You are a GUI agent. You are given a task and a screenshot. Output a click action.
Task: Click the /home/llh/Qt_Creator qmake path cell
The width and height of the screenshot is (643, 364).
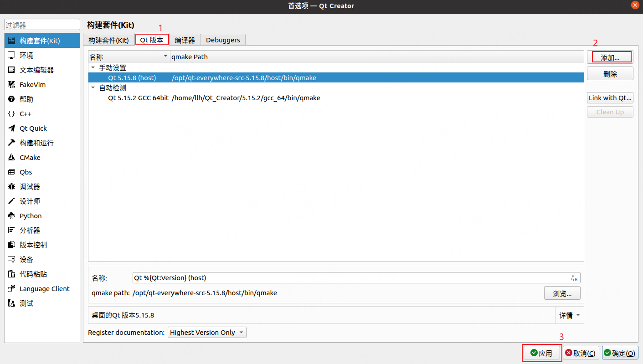(246, 98)
